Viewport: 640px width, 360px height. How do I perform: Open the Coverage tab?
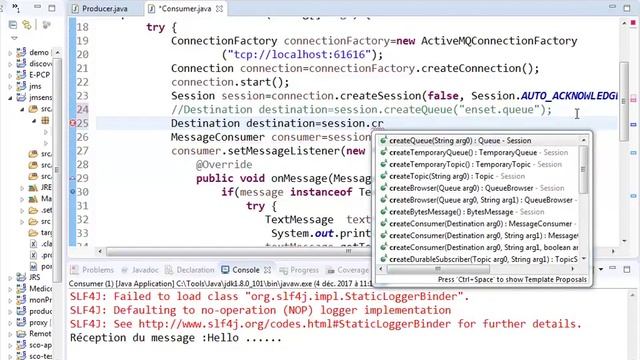point(348,270)
